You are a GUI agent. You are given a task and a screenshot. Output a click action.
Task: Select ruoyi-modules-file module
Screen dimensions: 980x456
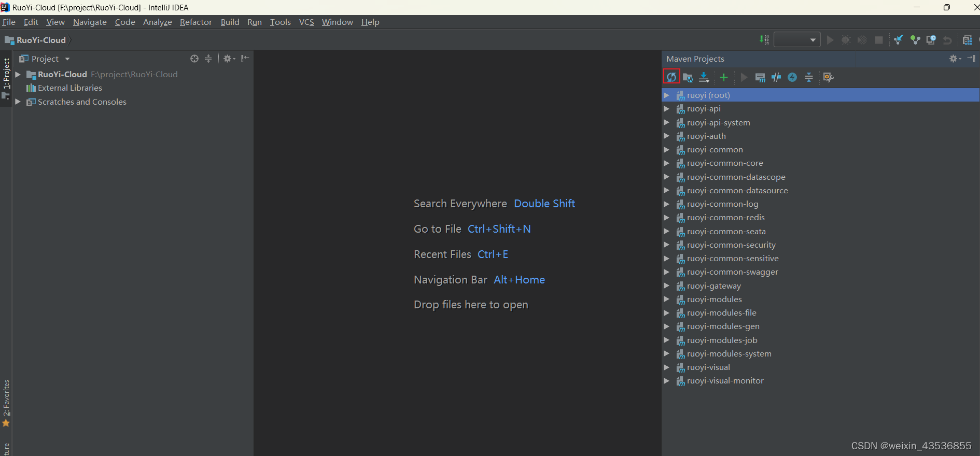(x=721, y=313)
